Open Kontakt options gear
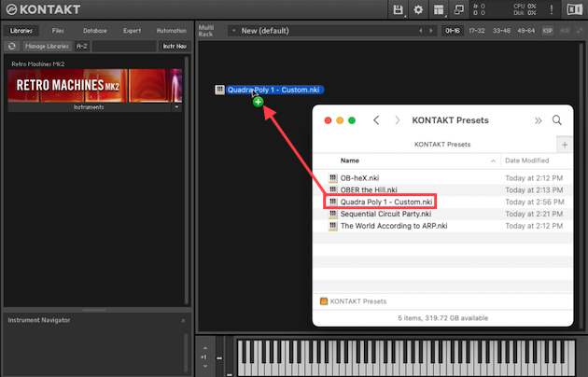 click(x=418, y=9)
